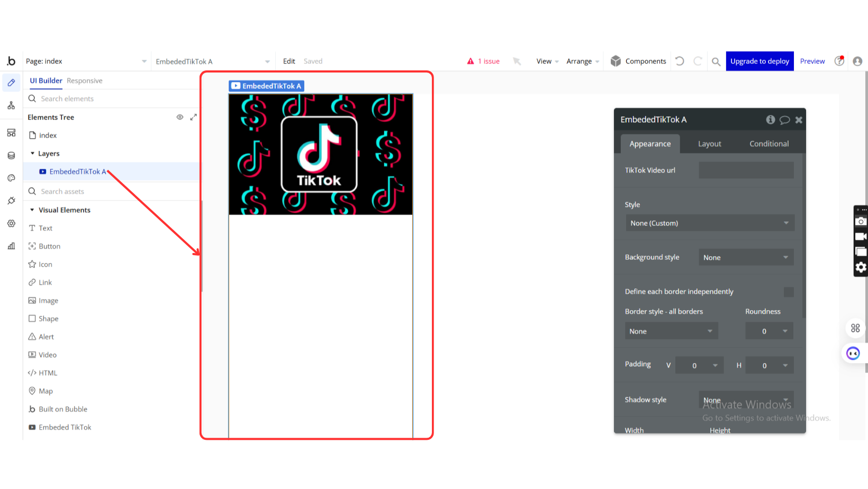The width and height of the screenshot is (868, 489).
Task: Open the Shadow style dropdown
Action: coord(746,400)
